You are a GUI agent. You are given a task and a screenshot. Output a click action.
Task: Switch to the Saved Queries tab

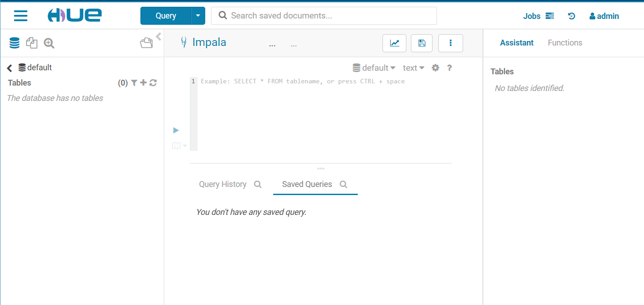[x=307, y=184]
